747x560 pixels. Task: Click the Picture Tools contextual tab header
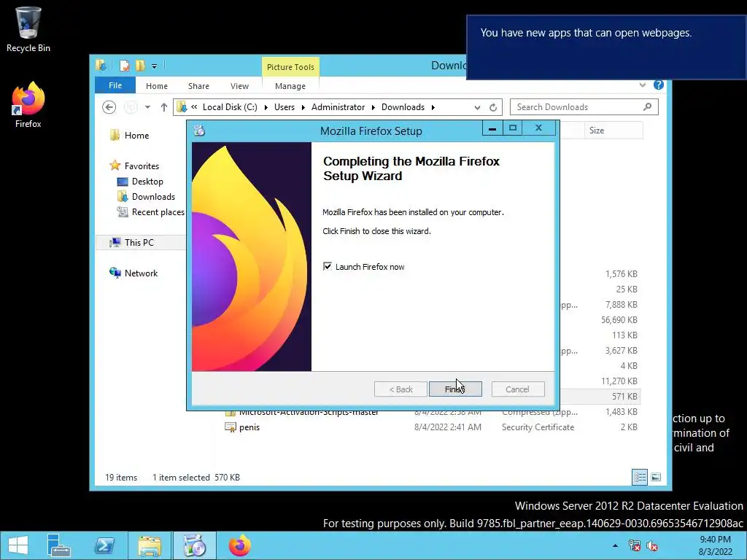[290, 67]
